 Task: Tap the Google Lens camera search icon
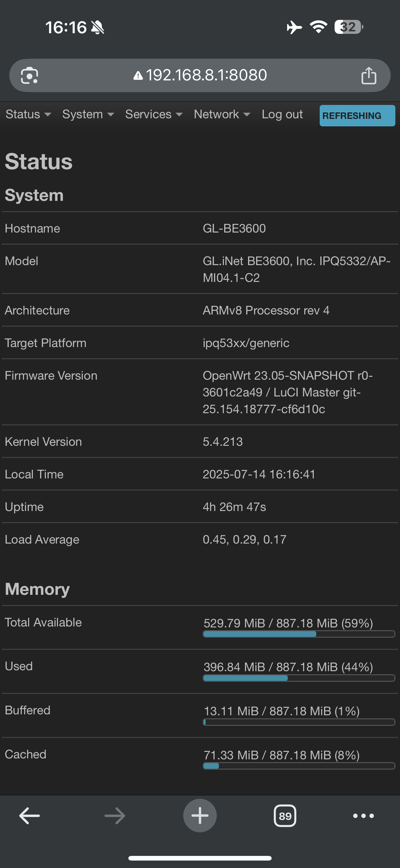tap(30, 75)
